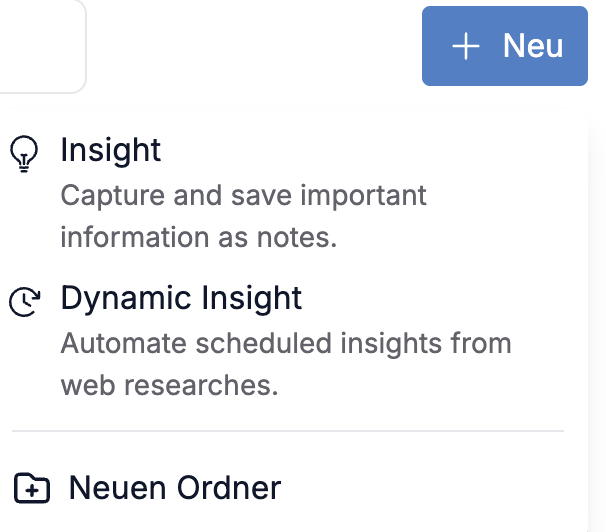Click the plus icon inside the Neu button
The width and height of the screenshot is (606, 532).
pyautogui.click(x=466, y=46)
